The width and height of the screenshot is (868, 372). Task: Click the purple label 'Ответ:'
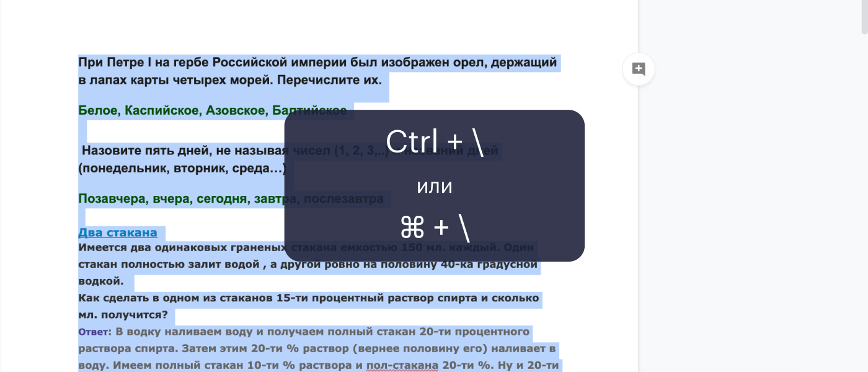(95, 332)
